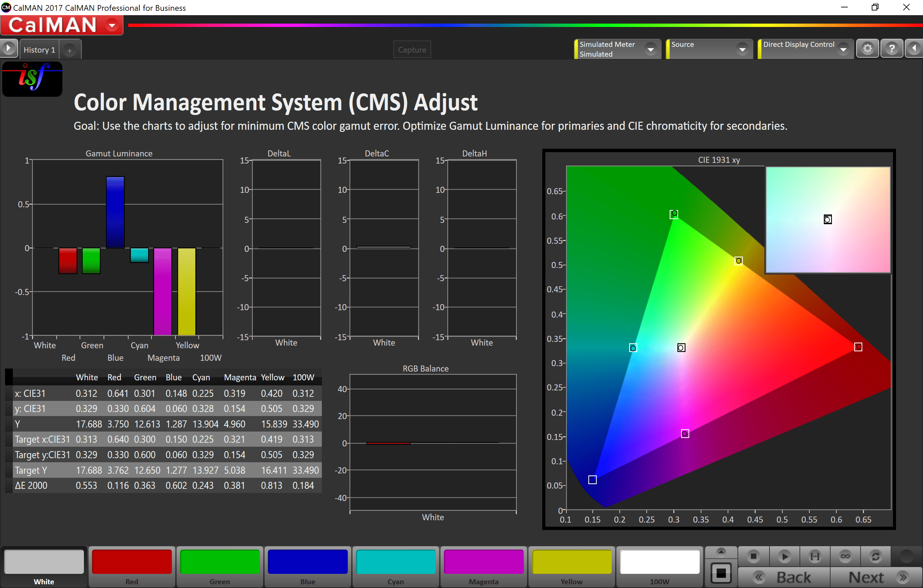Click the yellow bar in Gamut Luminance
This screenshot has height=588, width=923.
pyautogui.click(x=187, y=292)
